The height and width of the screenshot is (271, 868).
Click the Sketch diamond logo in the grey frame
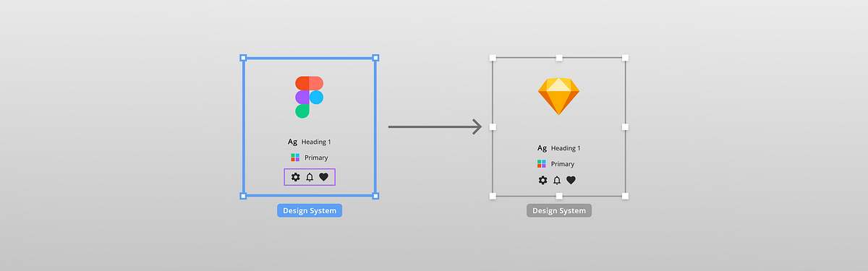pyautogui.click(x=558, y=95)
